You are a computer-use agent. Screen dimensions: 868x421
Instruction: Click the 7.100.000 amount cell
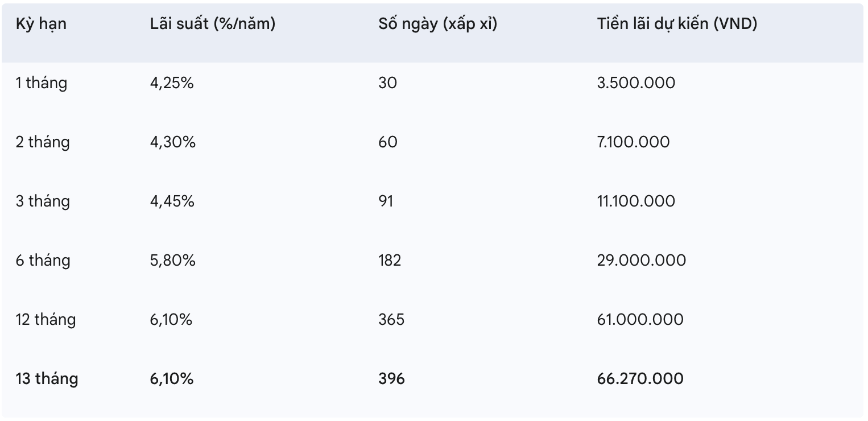633,142
